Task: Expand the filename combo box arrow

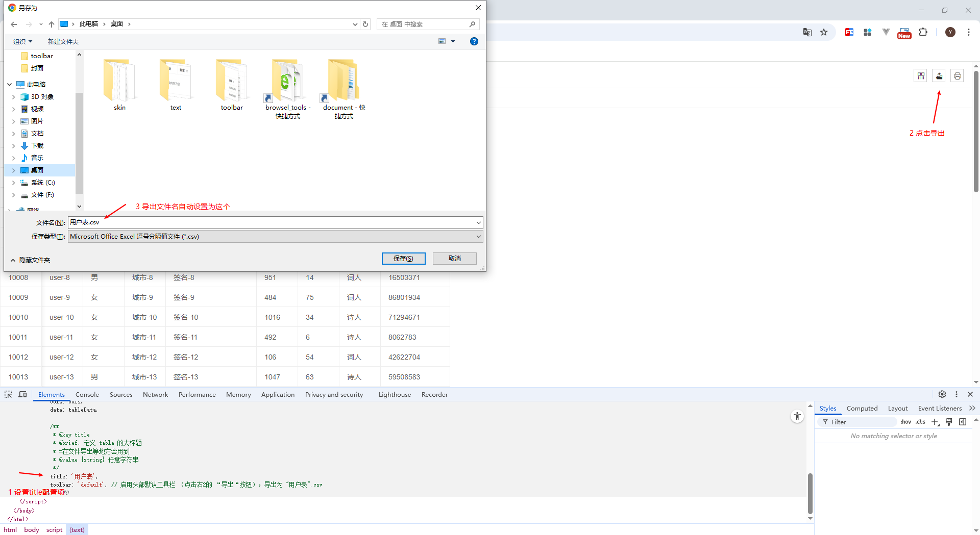Action: [478, 222]
